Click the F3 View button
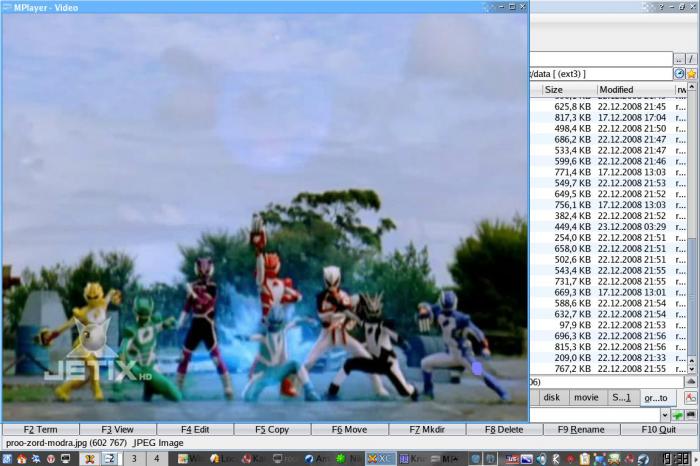This screenshot has width=700, height=466. pyautogui.click(x=118, y=429)
